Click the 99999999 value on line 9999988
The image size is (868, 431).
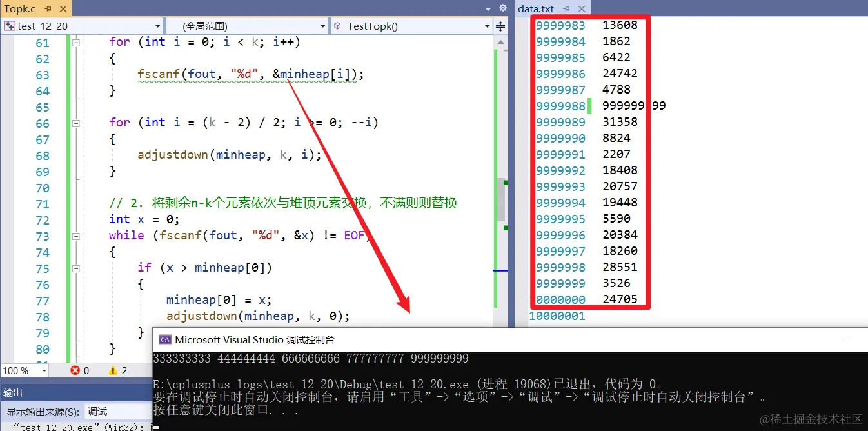click(x=634, y=106)
